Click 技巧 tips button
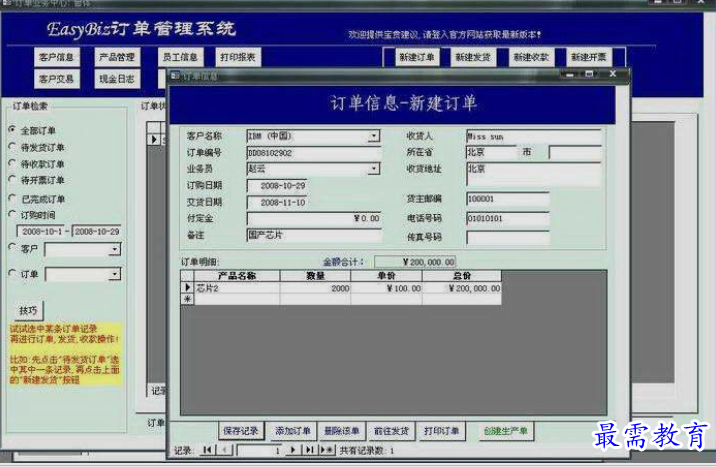716x467 pixels. [x=28, y=311]
